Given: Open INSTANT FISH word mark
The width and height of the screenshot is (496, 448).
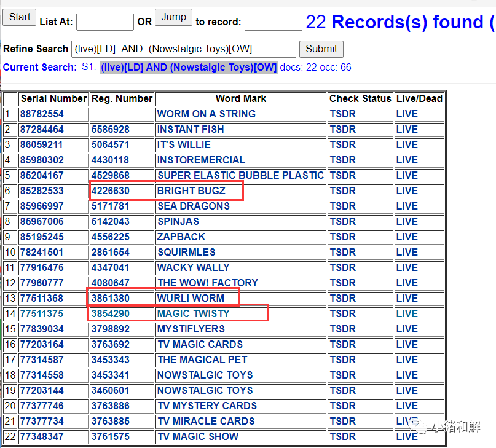Looking at the screenshot, I should point(191,130).
